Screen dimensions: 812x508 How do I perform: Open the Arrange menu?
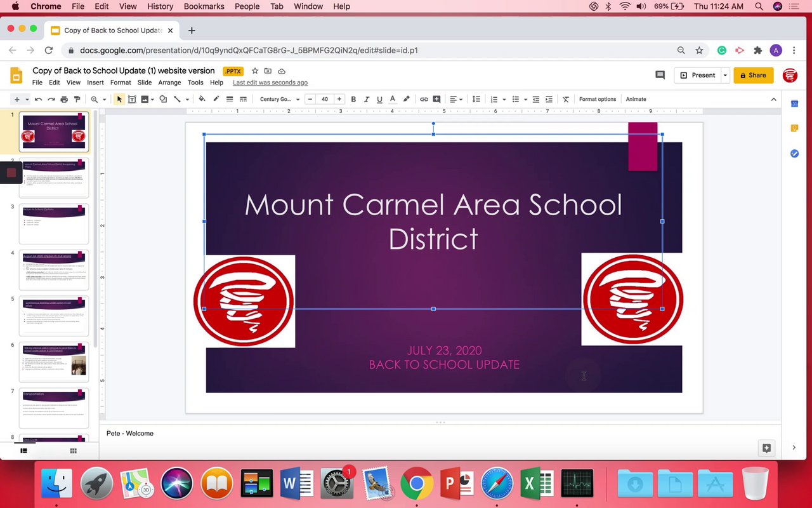coord(169,83)
